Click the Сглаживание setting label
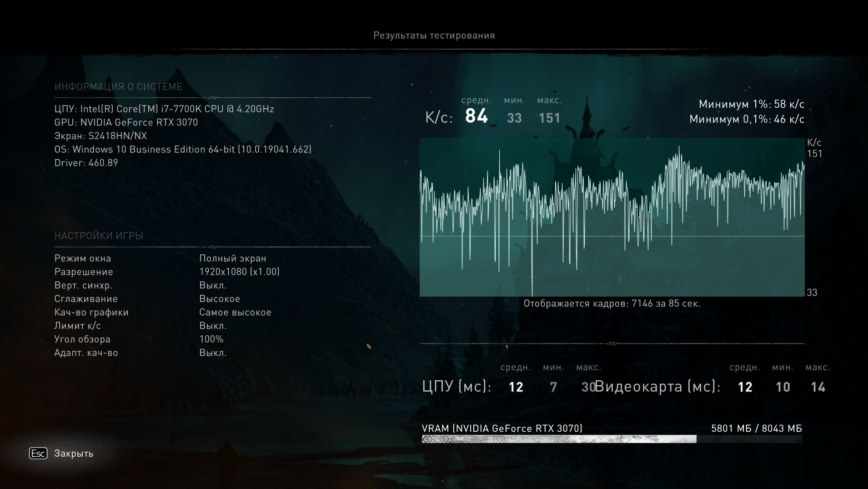This screenshot has width=868, height=489. (86, 299)
